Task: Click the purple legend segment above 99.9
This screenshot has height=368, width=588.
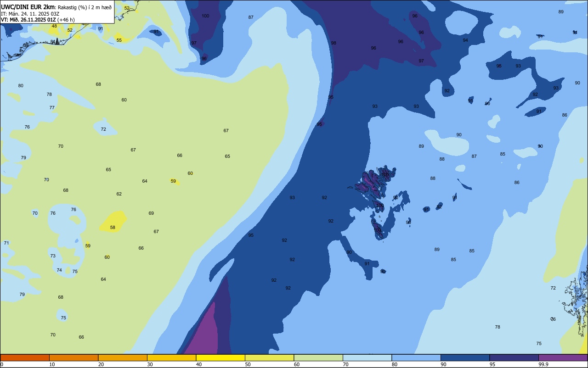Action: tap(563, 357)
